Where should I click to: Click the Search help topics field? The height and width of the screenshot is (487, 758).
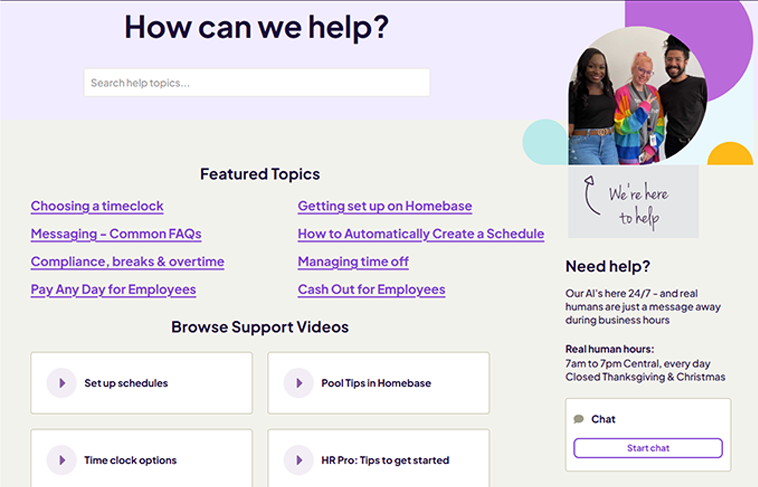[x=257, y=83]
